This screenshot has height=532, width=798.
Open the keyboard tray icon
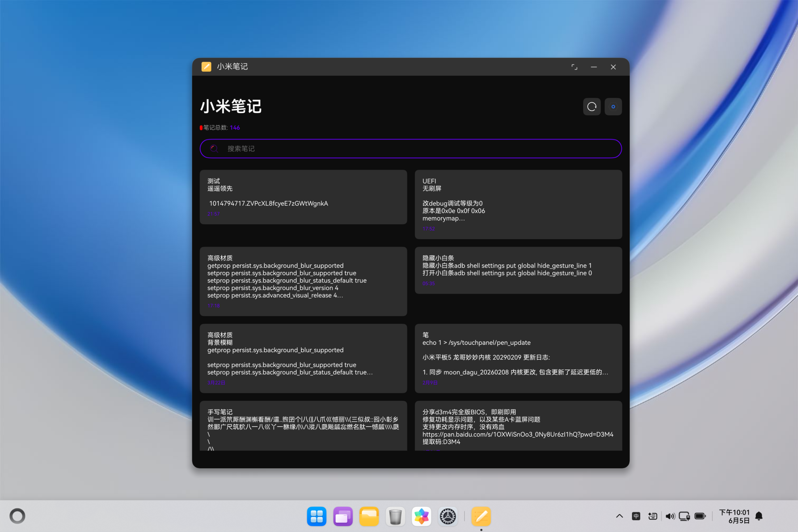[x=652, y=516]
